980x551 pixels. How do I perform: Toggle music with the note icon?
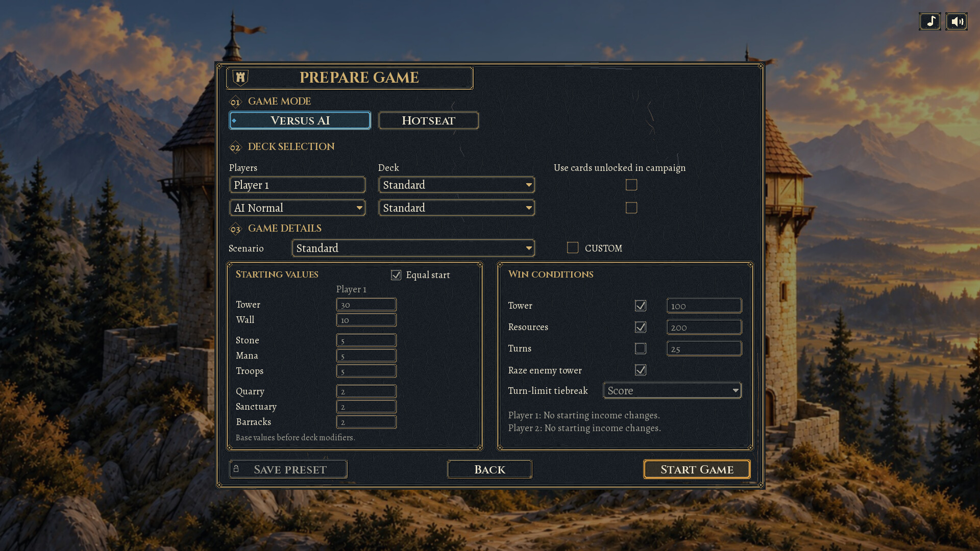coord(930,21)
